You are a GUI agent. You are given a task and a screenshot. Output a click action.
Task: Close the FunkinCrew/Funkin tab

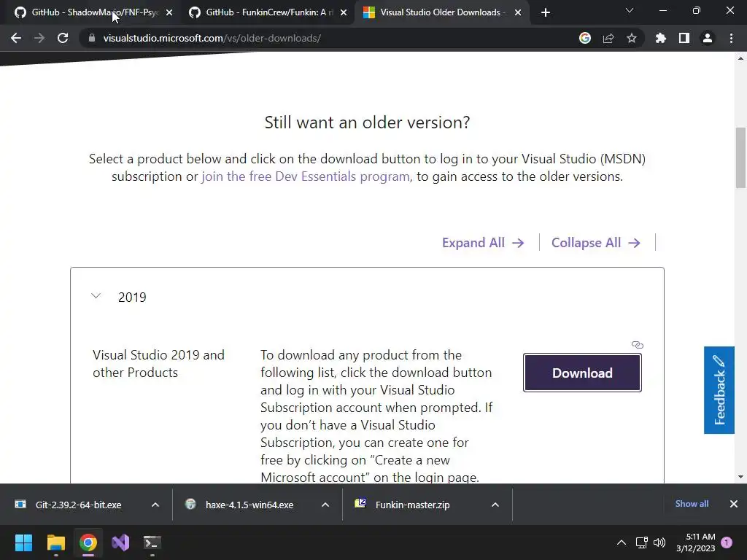(344, 12)
